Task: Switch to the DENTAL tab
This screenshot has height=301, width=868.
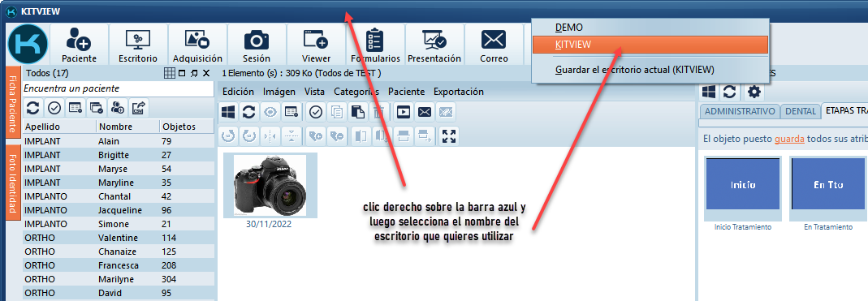Action: click(801, 111)
